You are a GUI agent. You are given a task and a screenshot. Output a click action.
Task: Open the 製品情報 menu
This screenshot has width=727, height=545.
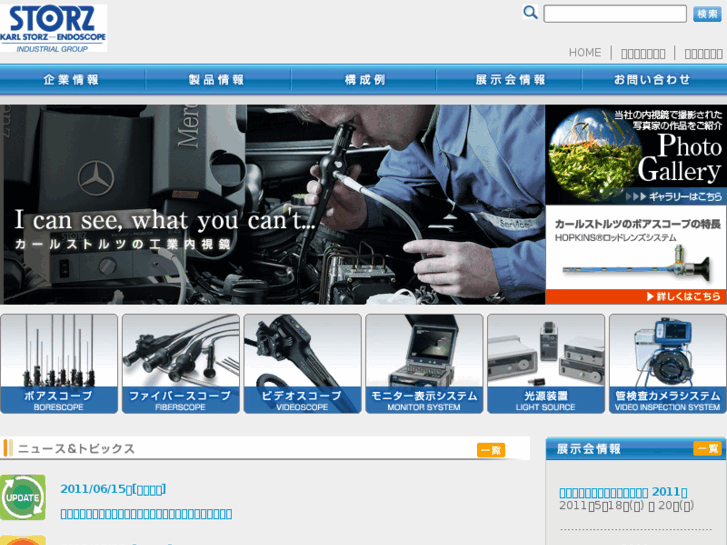pyautogui.click(x=217, y=80)
